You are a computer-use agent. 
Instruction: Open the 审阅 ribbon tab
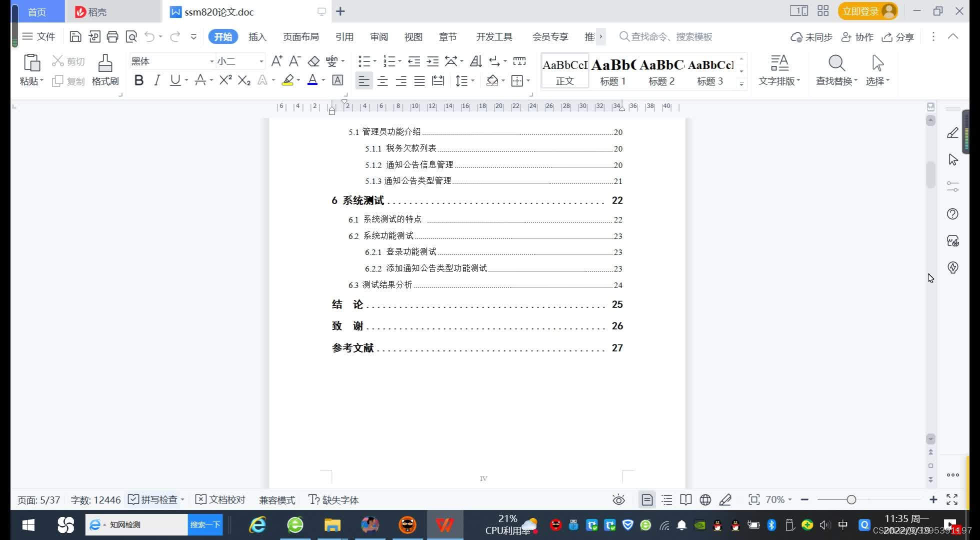point(379,36)
